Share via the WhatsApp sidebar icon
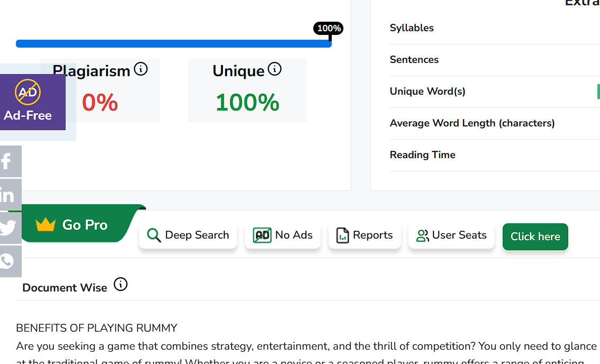This screenshot has width=600, height=364. pyautogui.click(x=10, y=261)
